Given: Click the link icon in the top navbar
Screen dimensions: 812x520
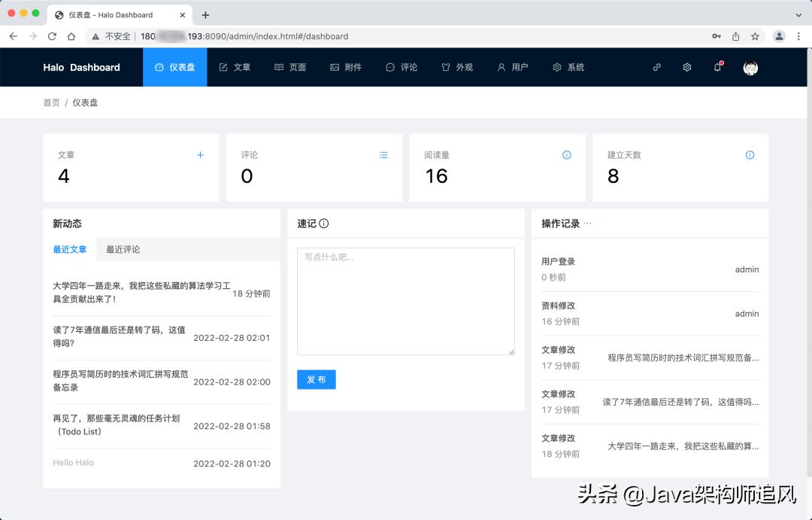Looking at the screenshot, I should 656,67.
